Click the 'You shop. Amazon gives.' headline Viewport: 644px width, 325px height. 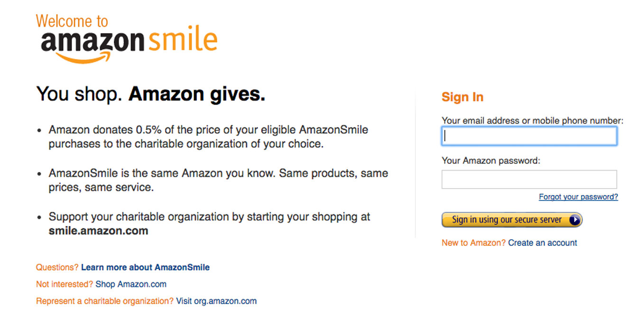[151, 94]
